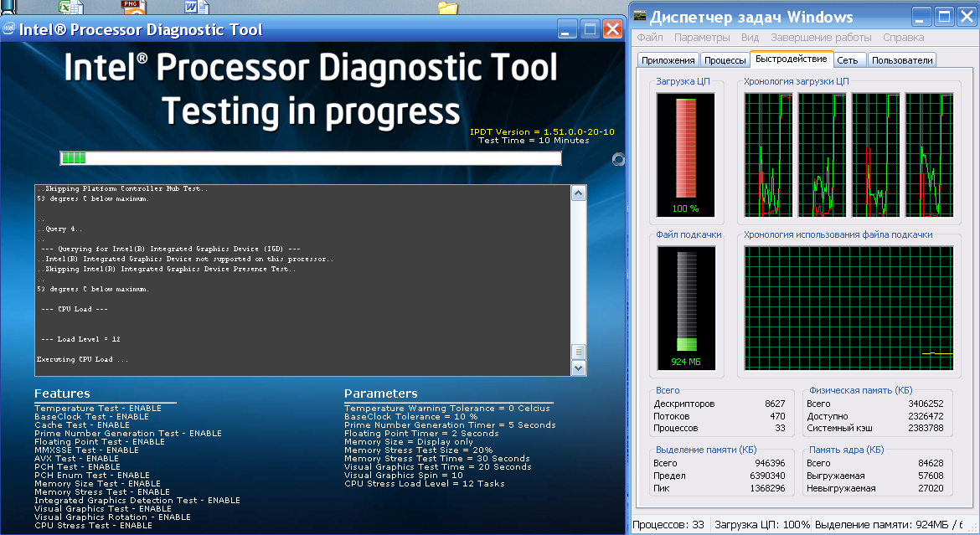
Task: Click the Intel logo icon in the title bar
Action: point(8,28)
